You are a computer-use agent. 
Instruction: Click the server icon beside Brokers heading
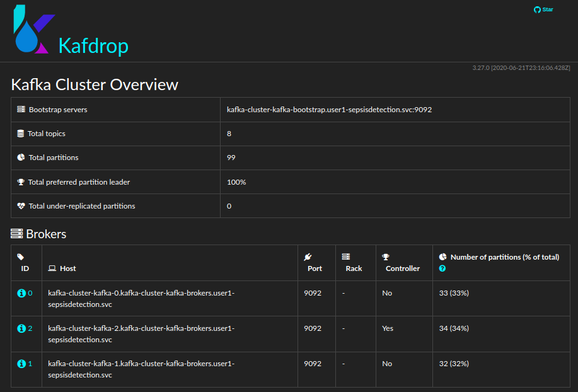pyautogui.click(x=16, y=234)
